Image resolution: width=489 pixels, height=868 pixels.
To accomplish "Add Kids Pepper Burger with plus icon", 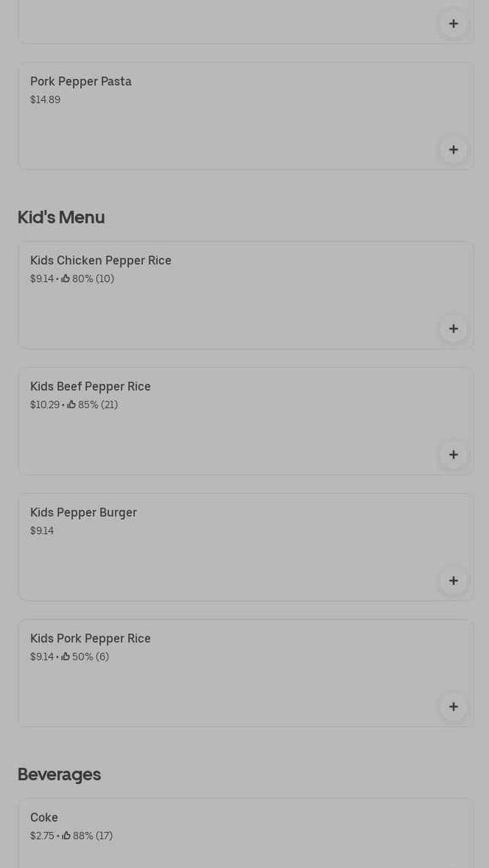I will tap(454, 581).
